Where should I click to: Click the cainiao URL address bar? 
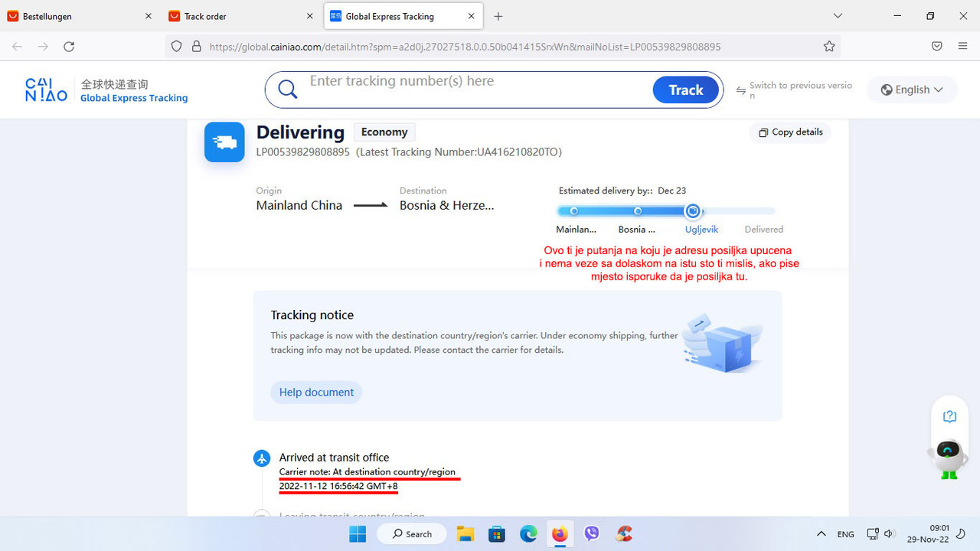465,47
